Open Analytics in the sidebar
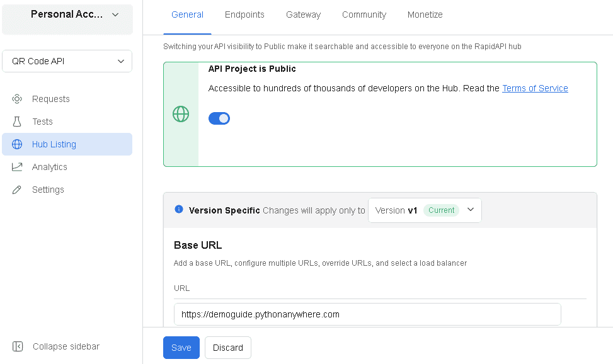Viewport: 613px width, 364px height. pyautogui.click(x=67, y=167)
